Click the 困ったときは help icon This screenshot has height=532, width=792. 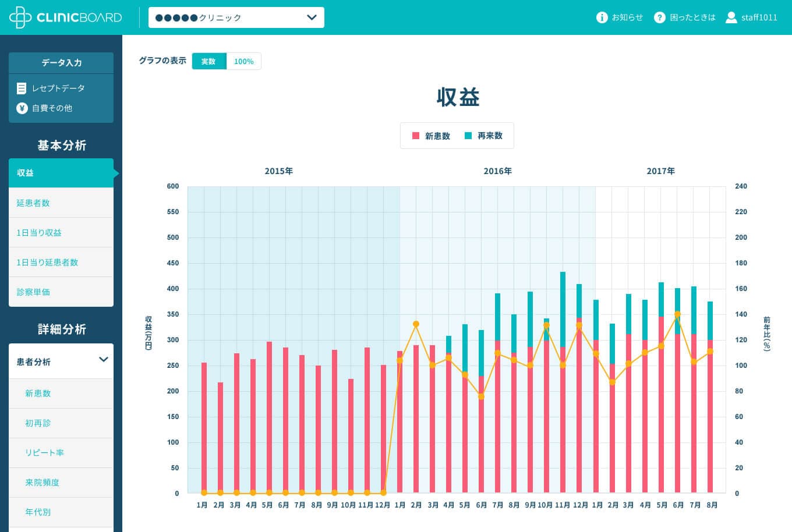point(659,17)
